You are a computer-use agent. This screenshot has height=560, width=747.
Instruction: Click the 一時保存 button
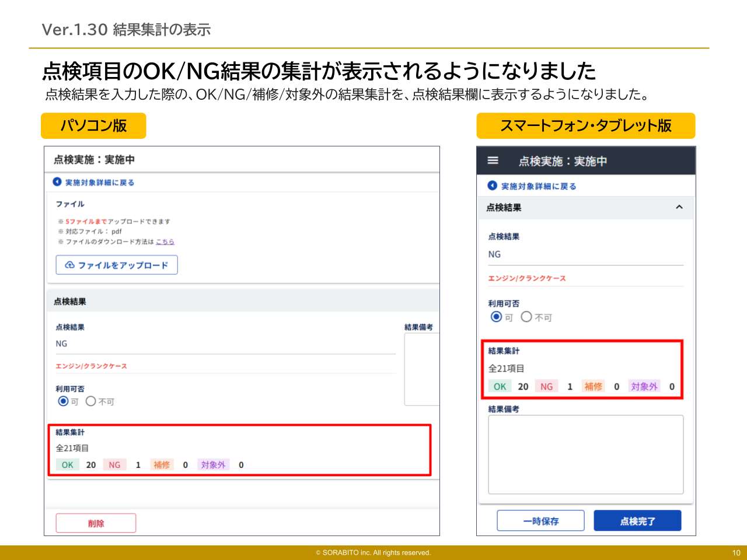(x=540, y=520)
